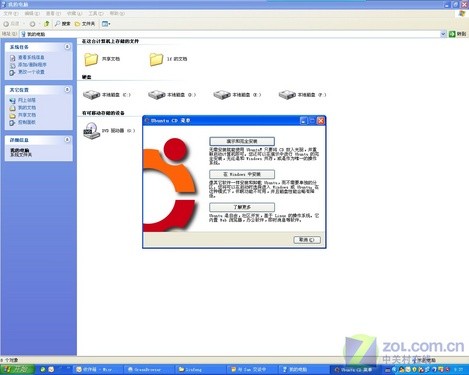469x375 pixels.
Task: Click Change a setting (更改一个设置) link
Action: [31, 72]
